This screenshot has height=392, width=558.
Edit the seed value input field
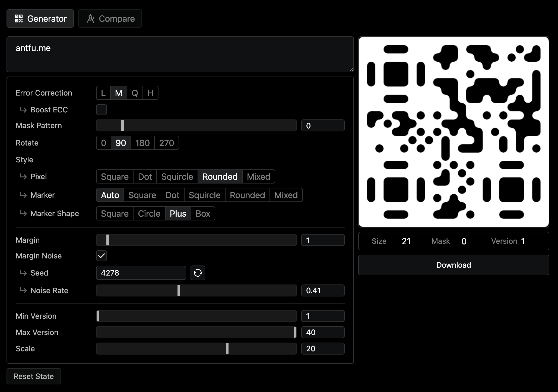click(141, 273)
